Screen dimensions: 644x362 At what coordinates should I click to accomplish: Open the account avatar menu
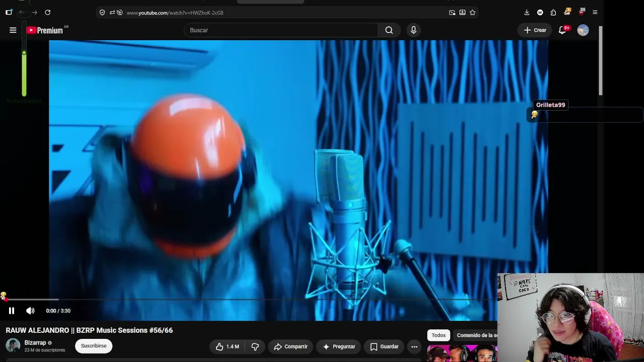coord(583,30)
